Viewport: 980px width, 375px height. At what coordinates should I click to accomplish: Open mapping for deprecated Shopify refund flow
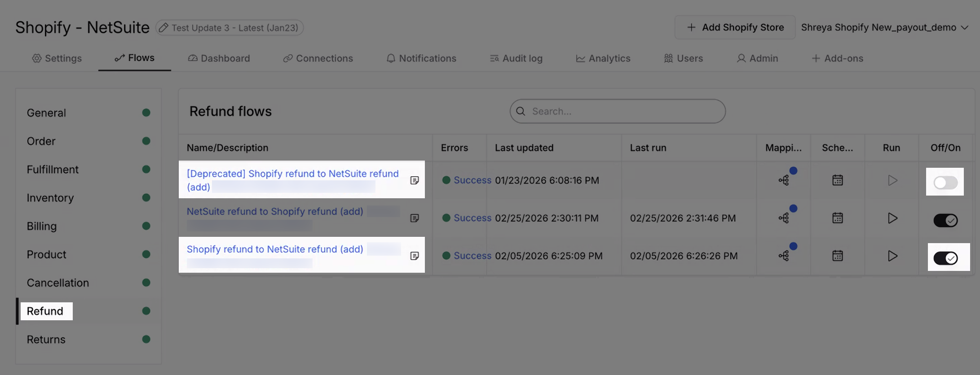784,180
